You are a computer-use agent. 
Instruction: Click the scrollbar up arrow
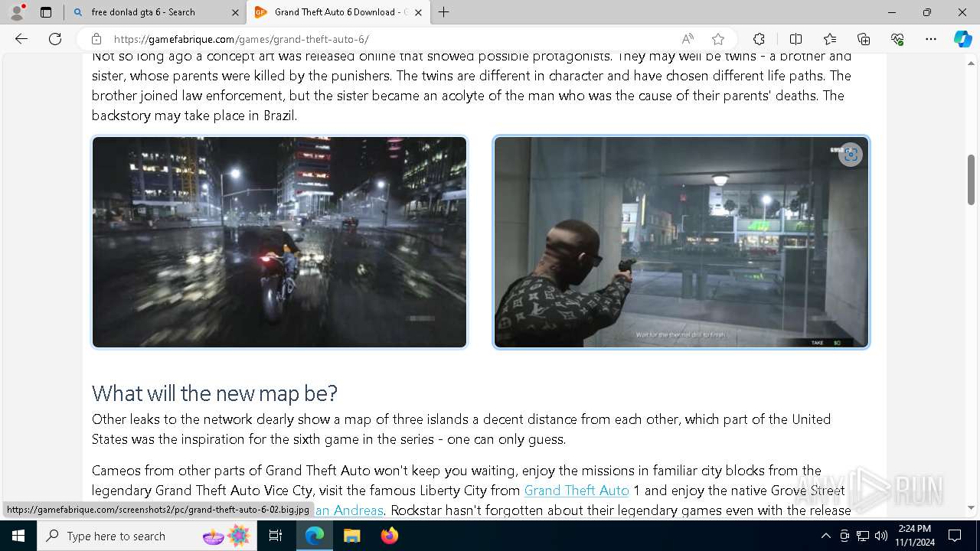(972, 64)
